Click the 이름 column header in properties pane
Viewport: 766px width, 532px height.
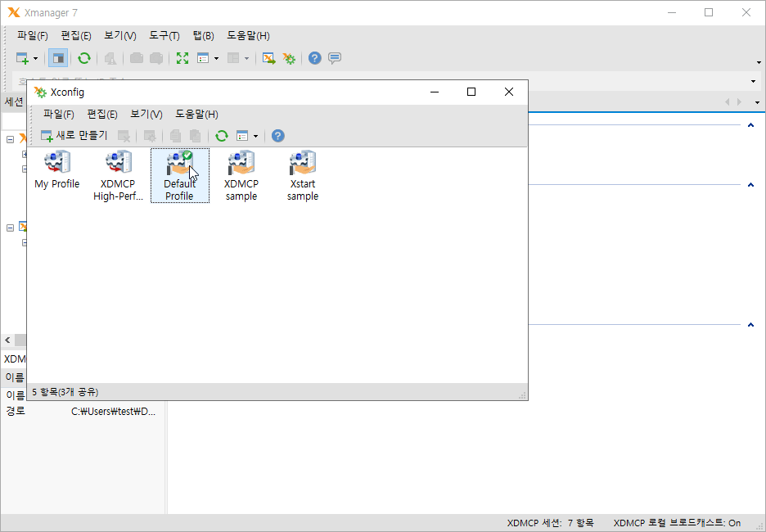pyautogui.click(x=14, y=377)
